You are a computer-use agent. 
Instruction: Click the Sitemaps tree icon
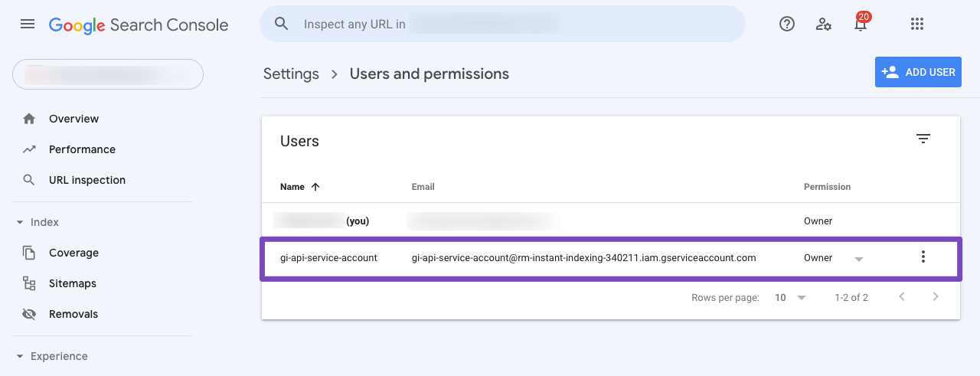point(29,283)
